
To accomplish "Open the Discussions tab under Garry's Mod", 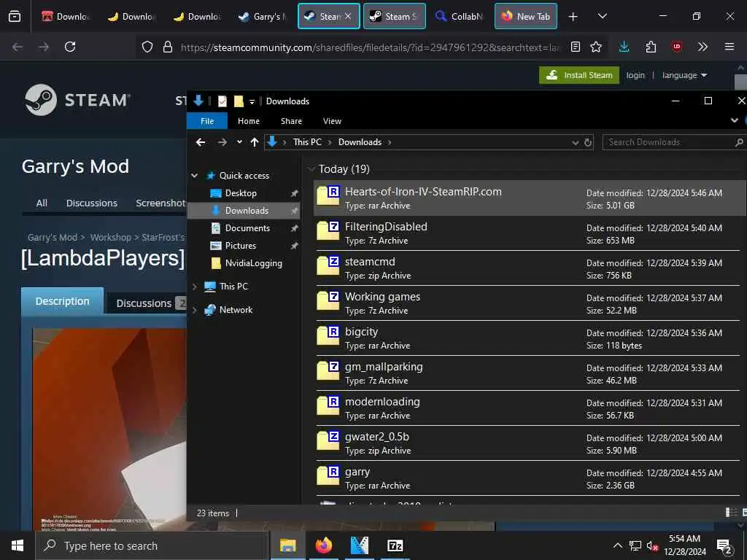I will 91,203.
